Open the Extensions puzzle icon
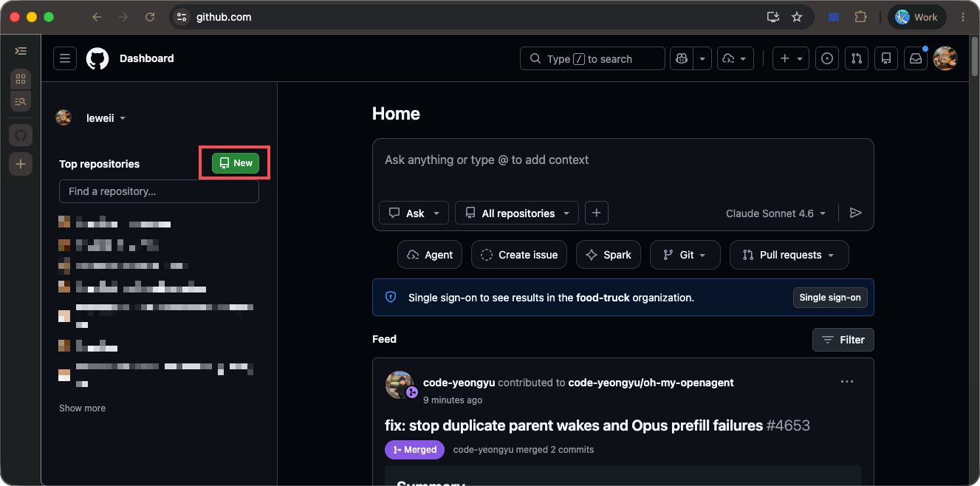 pyautogui.click(x=860, y=17)
